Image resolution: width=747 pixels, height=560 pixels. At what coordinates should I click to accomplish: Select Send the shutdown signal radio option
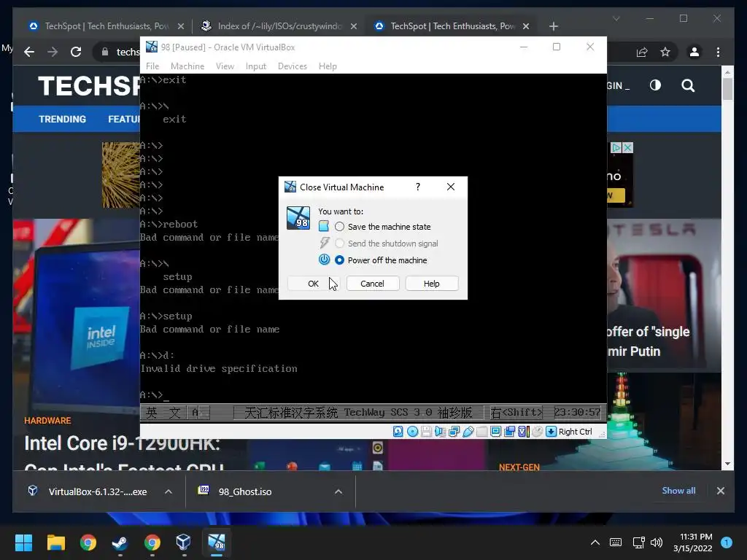point(339,244)
